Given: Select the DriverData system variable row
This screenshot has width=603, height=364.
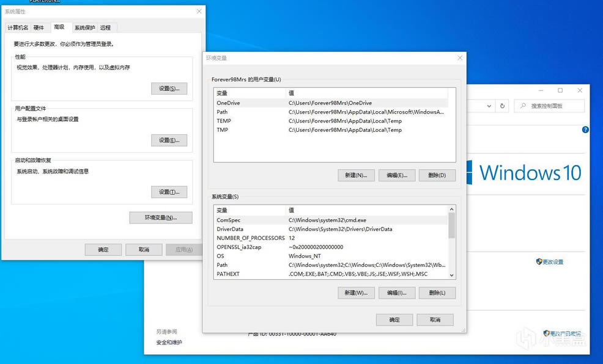Looking at the screenshot, I should (x=331, y=229).
